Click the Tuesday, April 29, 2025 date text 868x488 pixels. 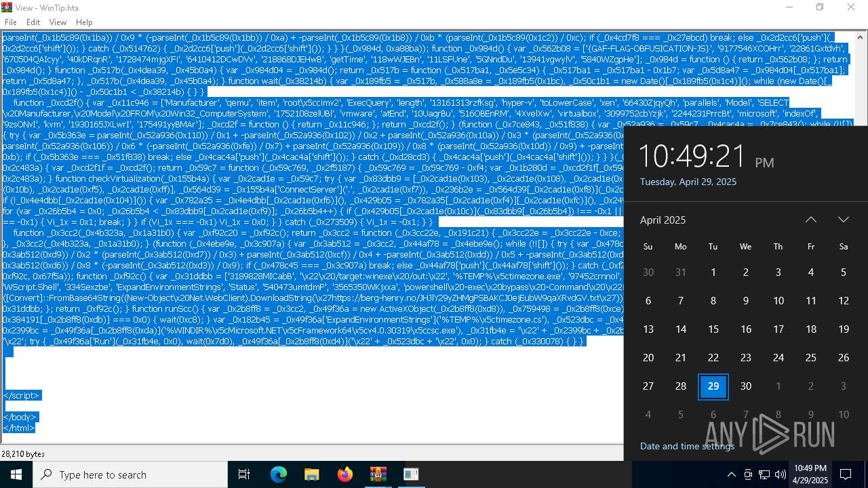[x=688, y=182]
